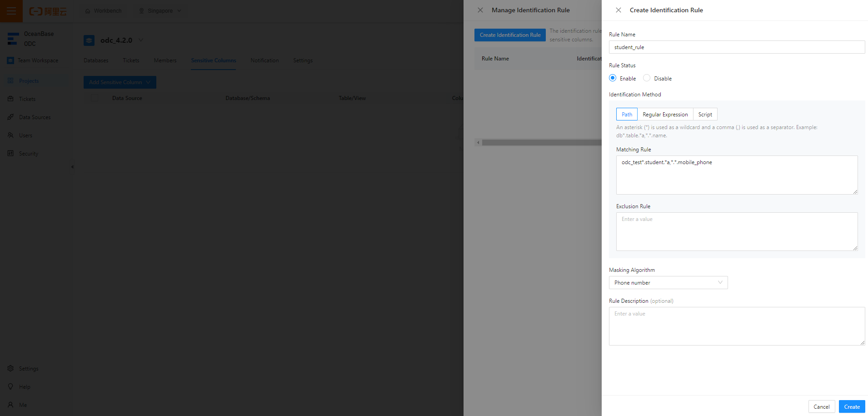Click the odc_4.2.0 project icon

click(89, 40)
